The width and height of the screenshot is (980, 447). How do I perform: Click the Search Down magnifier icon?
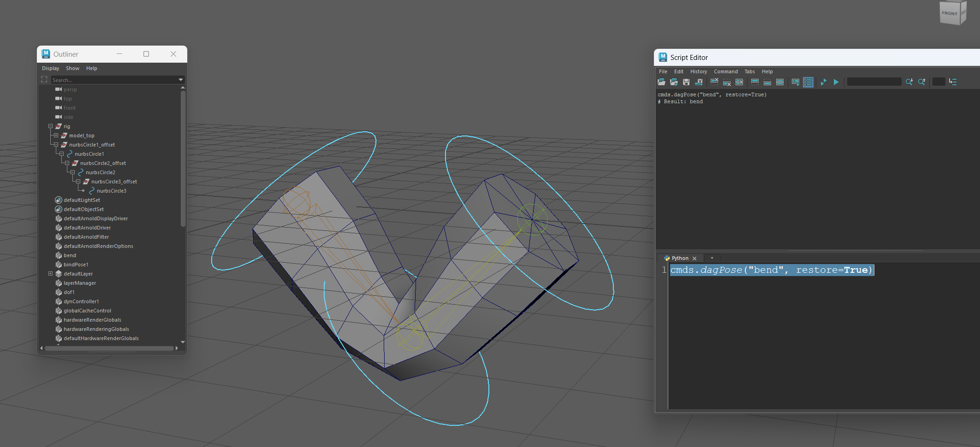point(909,82)
